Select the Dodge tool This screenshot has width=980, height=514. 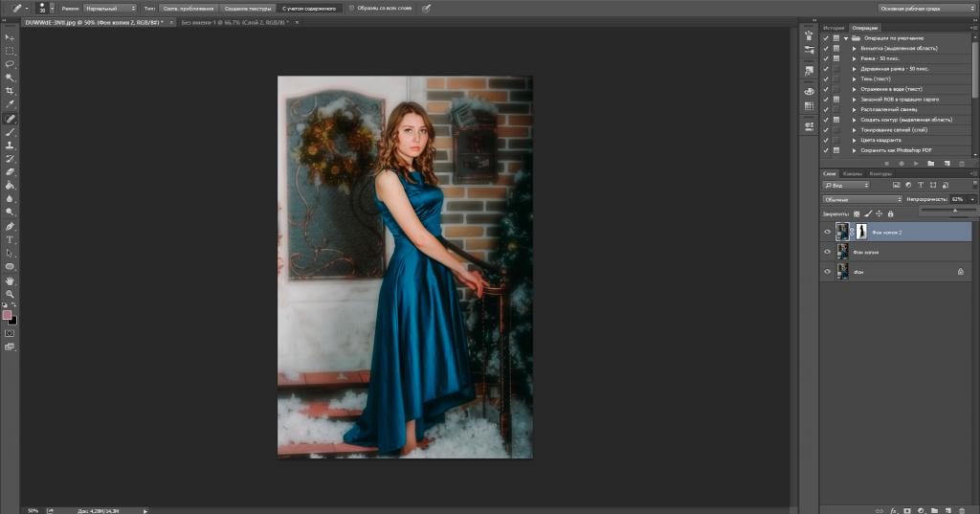pyautogui.click(x=10, y=212)
